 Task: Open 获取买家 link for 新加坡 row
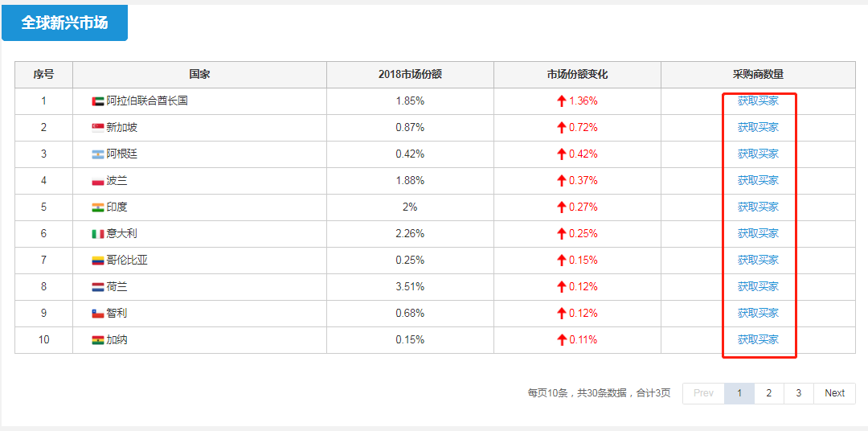[758, 127]
